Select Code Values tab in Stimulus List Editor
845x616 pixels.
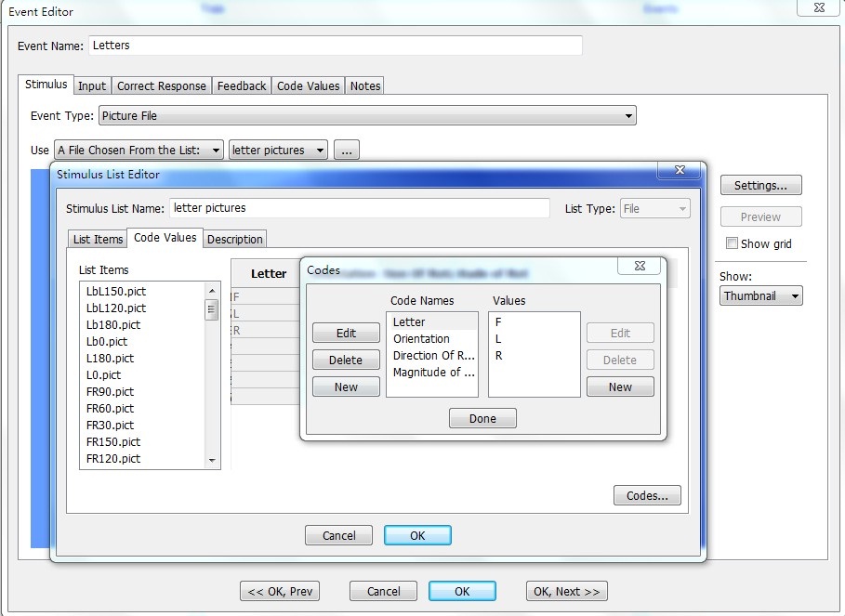(x=165, y=238)
